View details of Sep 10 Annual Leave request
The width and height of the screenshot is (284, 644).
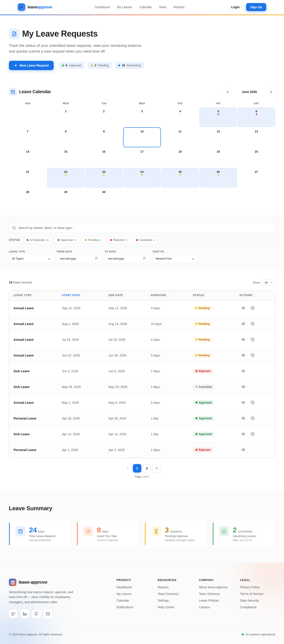coord(243,308)
